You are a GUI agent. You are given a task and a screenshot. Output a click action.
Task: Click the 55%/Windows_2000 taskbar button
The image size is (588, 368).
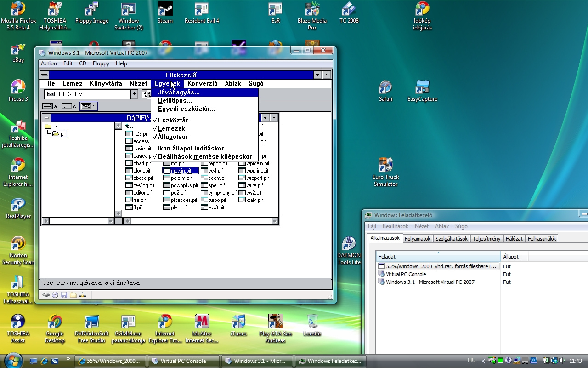coord(110,361)
